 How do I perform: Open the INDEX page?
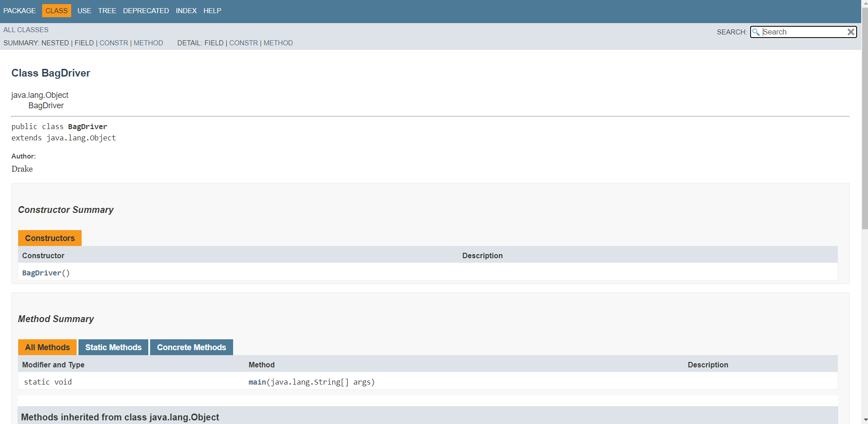[x=186, y=10]
